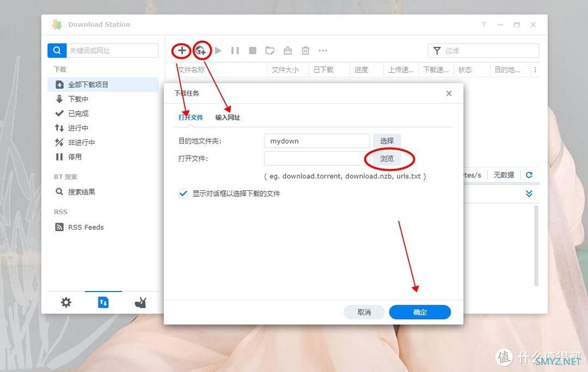Switch to 输入网址 tab
Viewport: 588px width, 372px height.
tap(228, 117)
